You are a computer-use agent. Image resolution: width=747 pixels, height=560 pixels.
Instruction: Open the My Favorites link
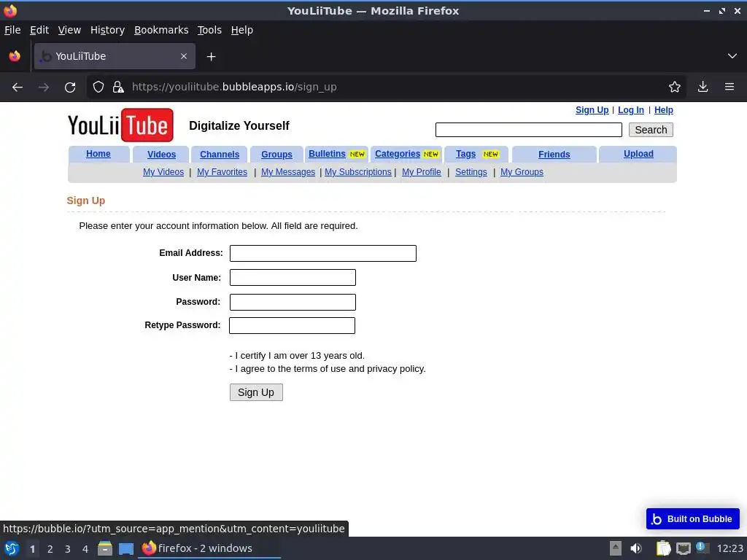222,172
